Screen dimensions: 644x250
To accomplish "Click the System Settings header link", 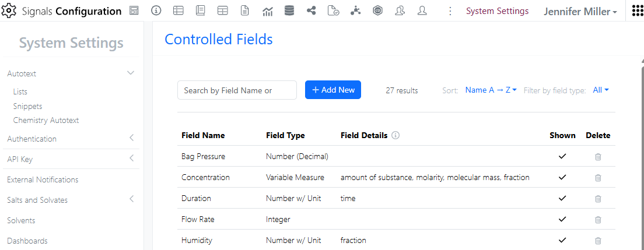I will [x=498, y=11].
